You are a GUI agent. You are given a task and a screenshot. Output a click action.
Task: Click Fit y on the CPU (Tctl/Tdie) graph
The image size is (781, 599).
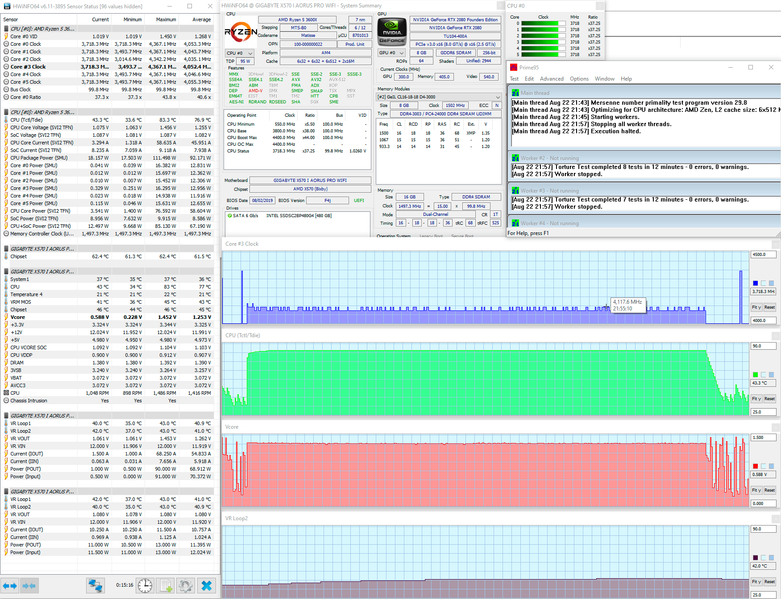pyautogui.click(x=756, y=399)
